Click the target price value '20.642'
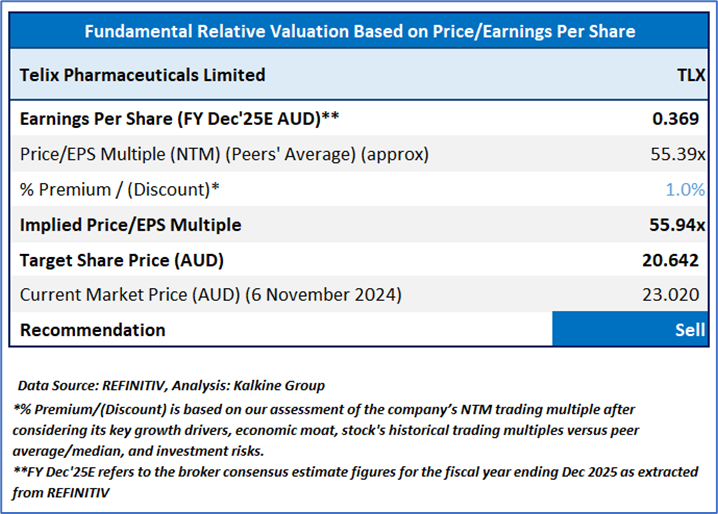This screenshot has height=514, width=718. click(x=670, y=260)
